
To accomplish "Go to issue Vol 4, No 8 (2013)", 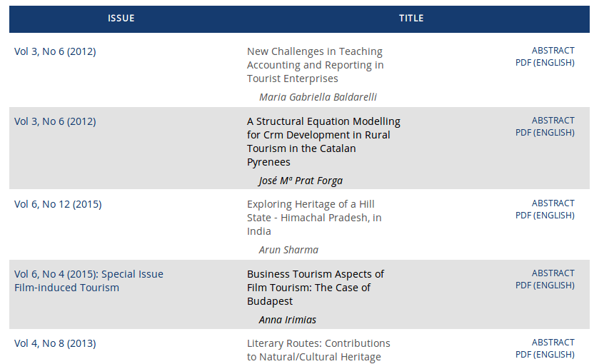I will tap(55, 343).
